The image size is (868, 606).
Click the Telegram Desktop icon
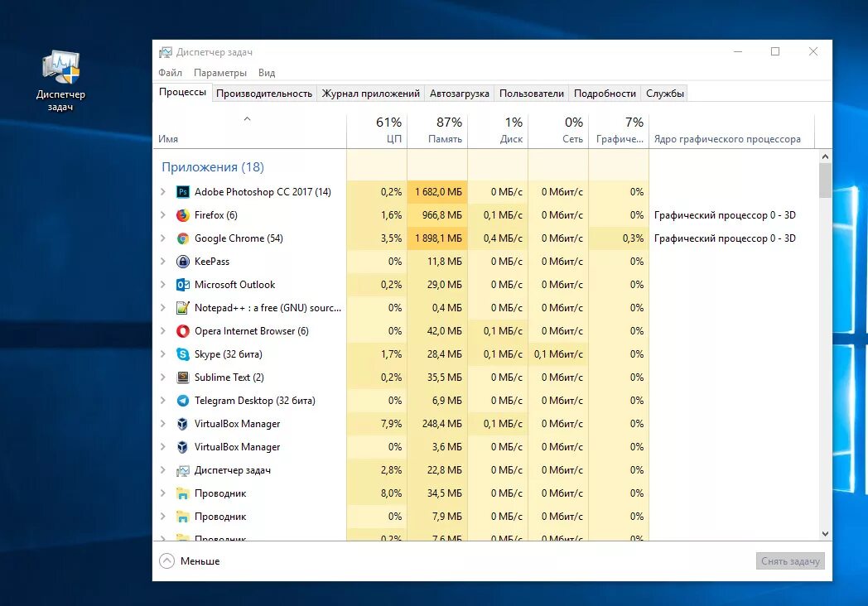pos(183,401)
